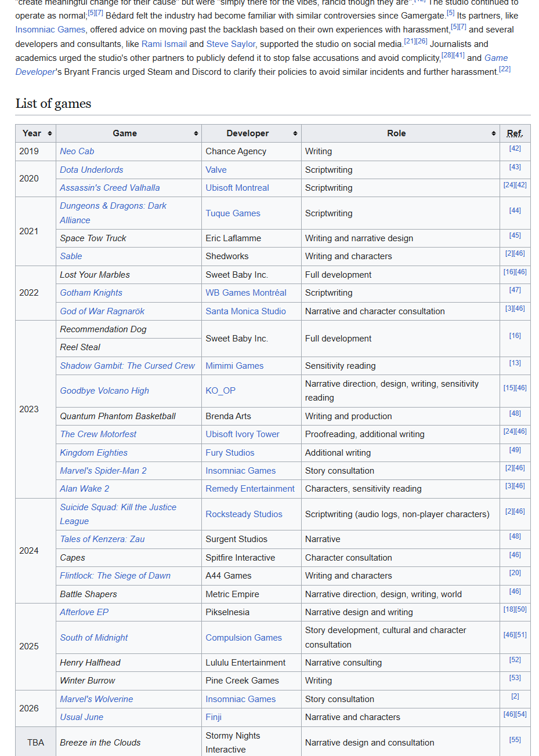Select the 'List of games' heading
Screen dimensions: 539x756
53,104
